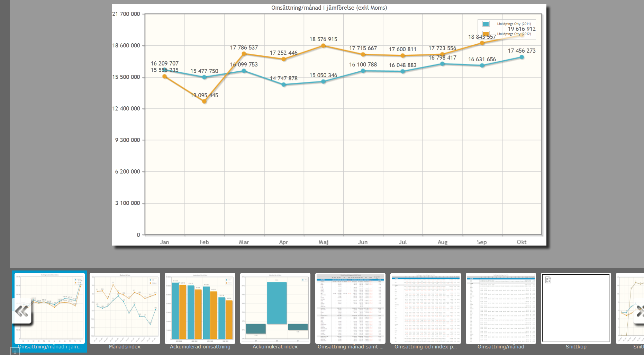Click the 21 700 000 y-axis label
644x355 pixels.
click(x=126, y=14)
